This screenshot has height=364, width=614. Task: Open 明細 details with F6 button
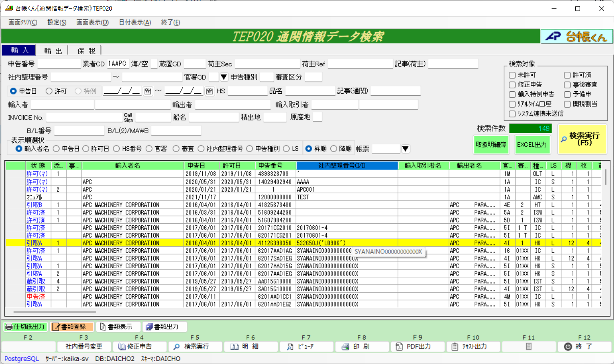pyautogui.click(x=250, y=346)
